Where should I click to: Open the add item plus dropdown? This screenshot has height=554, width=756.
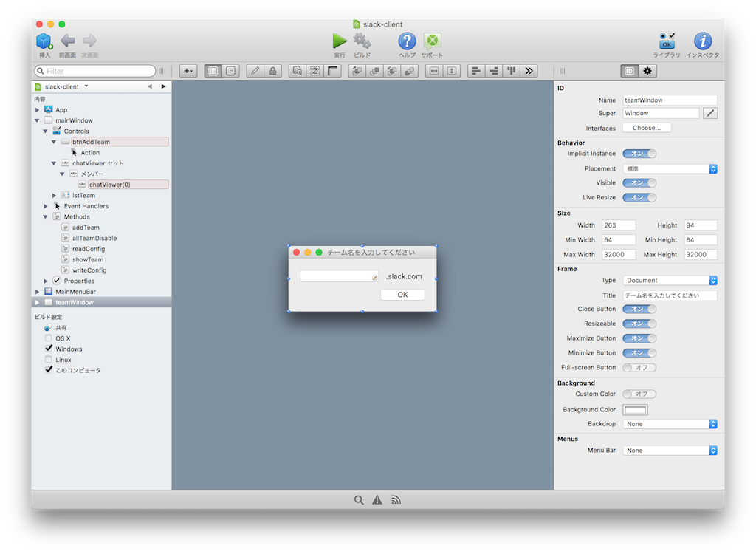pyautogui.click(x=188, y=71)
